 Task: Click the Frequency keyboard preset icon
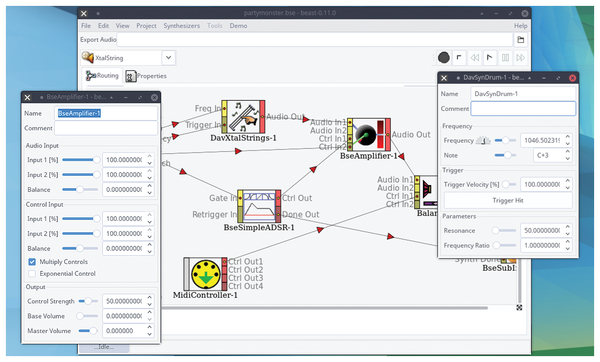[x=483, y=140]
